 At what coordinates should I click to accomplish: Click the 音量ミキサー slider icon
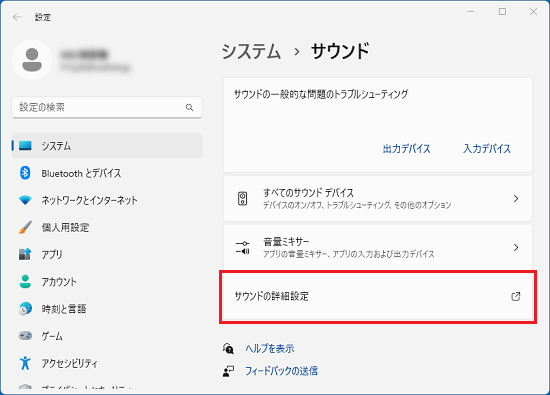point(242,247)
